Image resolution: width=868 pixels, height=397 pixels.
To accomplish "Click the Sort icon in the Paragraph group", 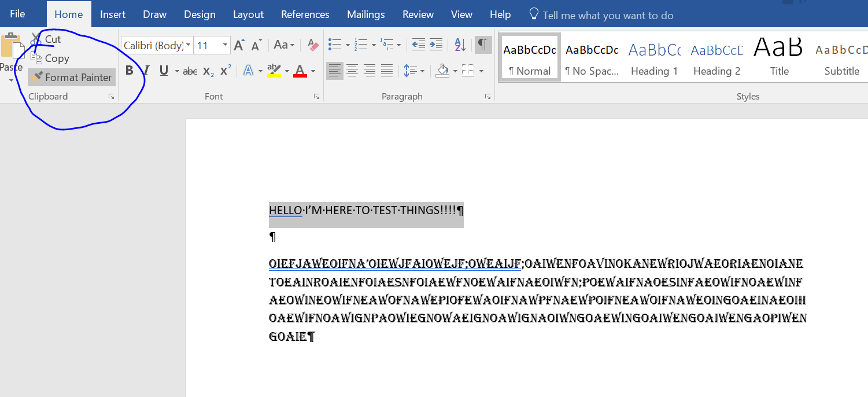I will (460, 45).
